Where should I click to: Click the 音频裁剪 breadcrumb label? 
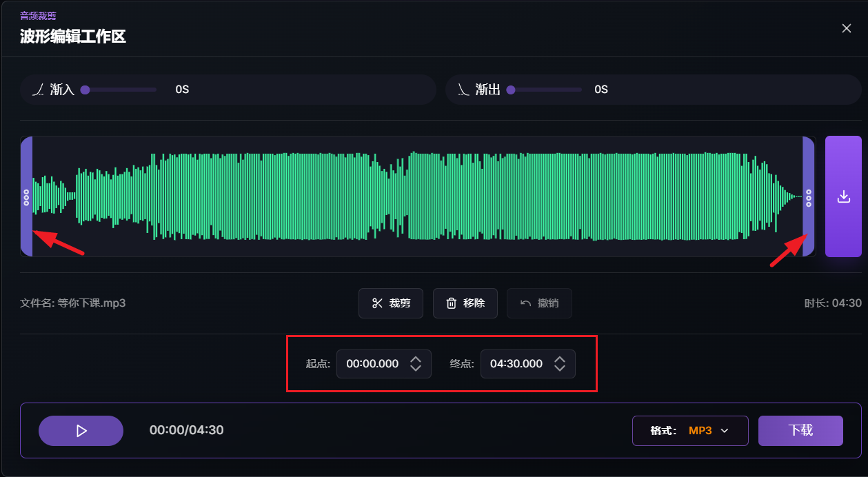tap(38, 16)
